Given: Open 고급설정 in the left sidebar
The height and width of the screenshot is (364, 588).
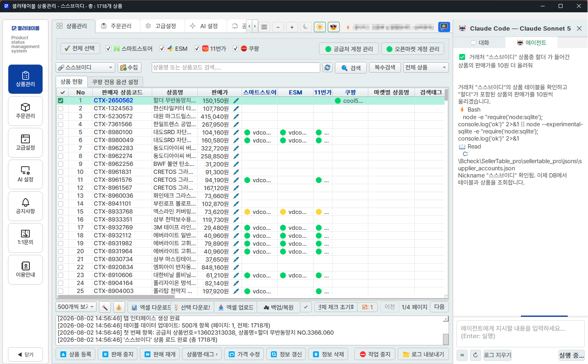Looking at the screenshot, I should [x=25, y=143].
